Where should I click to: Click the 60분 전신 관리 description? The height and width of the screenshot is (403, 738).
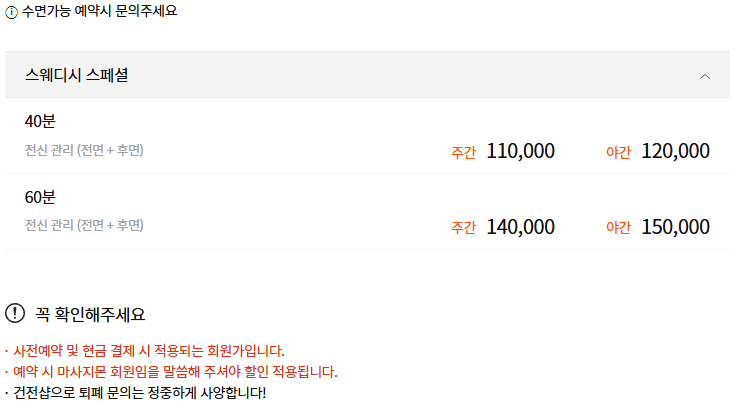tap(84, 225)
